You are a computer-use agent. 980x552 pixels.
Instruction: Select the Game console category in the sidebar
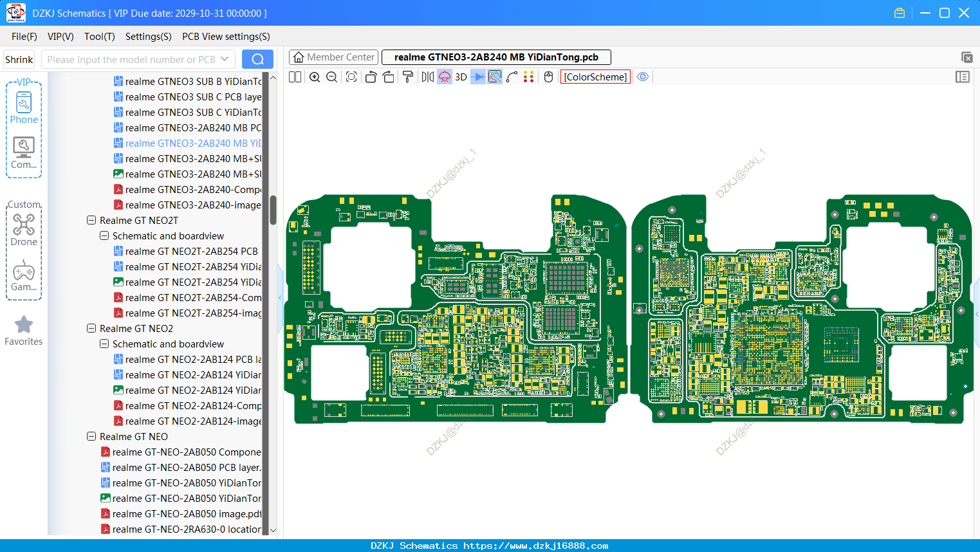tap(24, 275)
